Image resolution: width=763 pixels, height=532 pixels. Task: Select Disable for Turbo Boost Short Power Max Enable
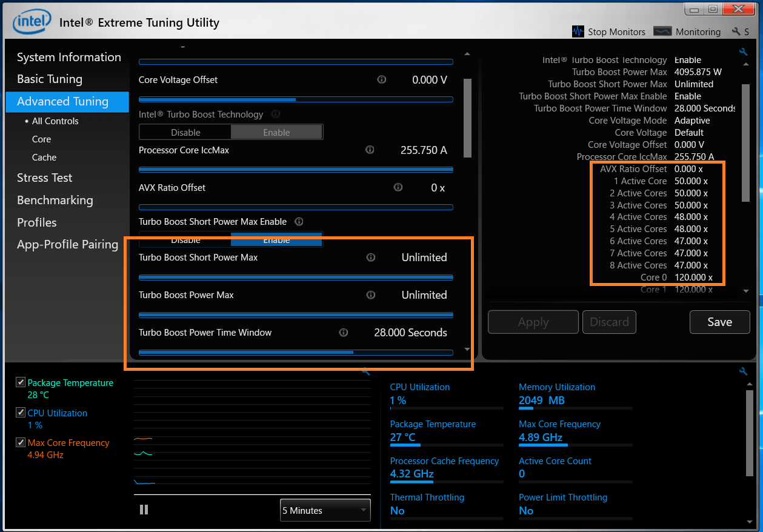pos(185,240)
